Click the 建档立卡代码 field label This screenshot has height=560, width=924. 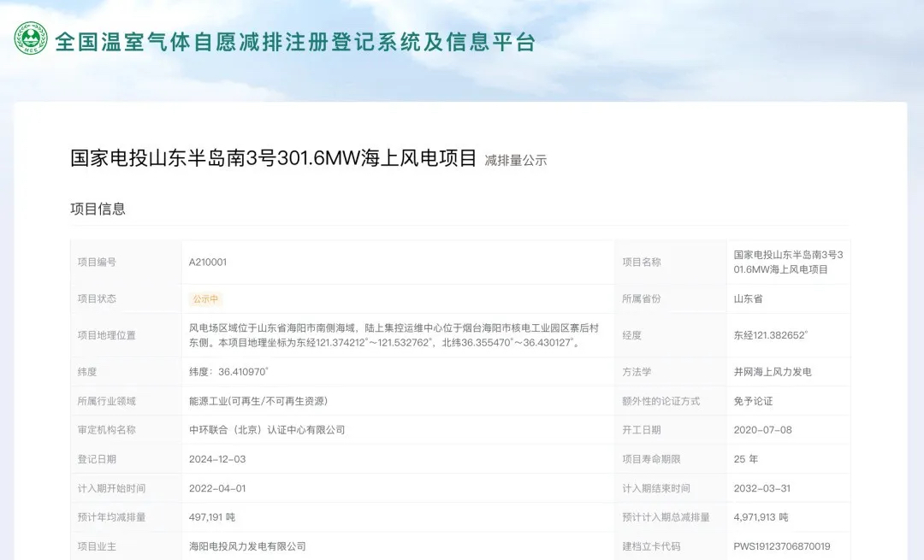click(x=652, y=546)
